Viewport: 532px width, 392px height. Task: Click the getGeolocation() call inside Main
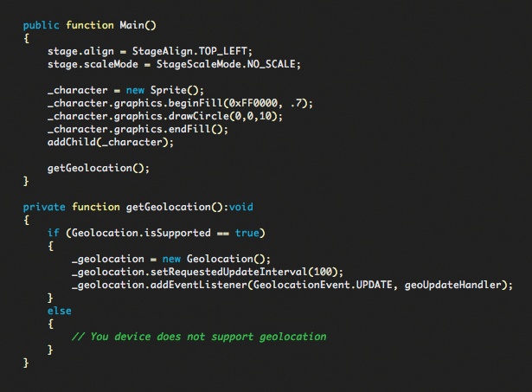(x=98, y=168)
